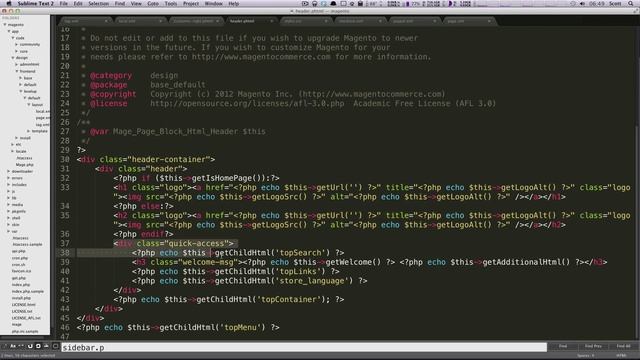Open page.xml in the sidebar
This screenshot has height=360, width=640.
42,118
